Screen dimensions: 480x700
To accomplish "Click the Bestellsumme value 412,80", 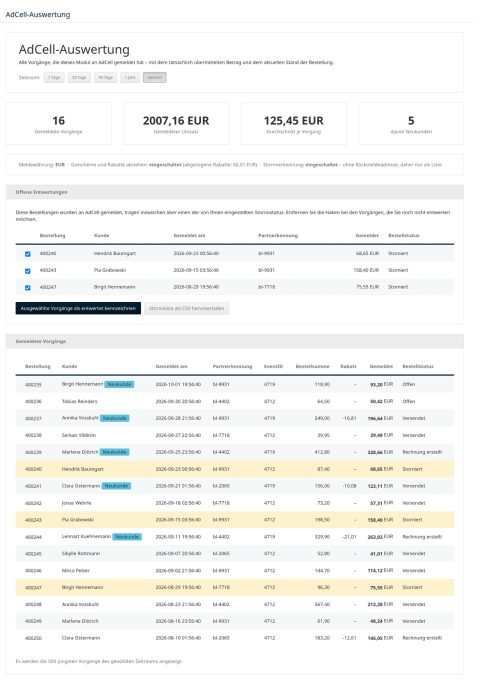I will 322,452.
